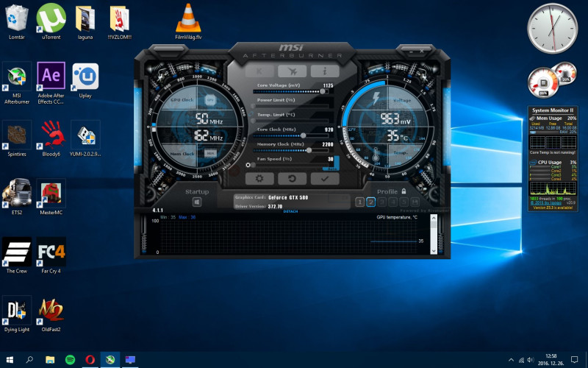The image size is (588, 368).
Task: Click the System Monitor II gadget title
Action: (553, 110)
